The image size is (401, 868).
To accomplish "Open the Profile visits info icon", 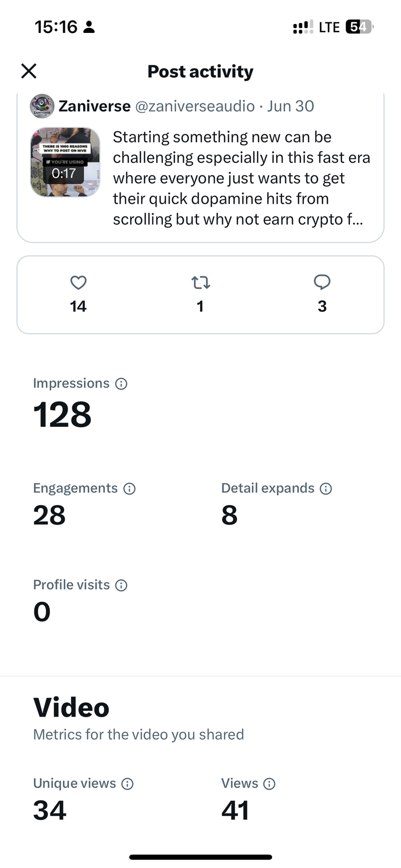I will tap(121, 585).
